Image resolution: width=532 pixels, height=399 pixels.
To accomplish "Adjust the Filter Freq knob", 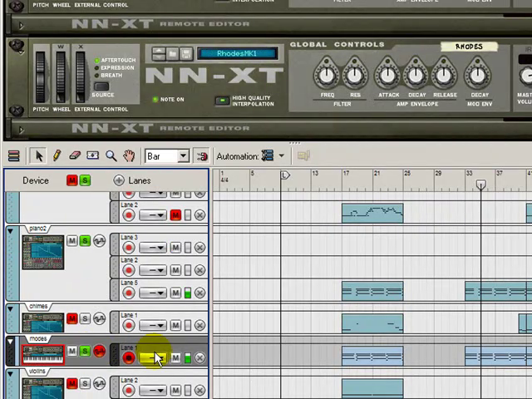I will click(327, 74).
